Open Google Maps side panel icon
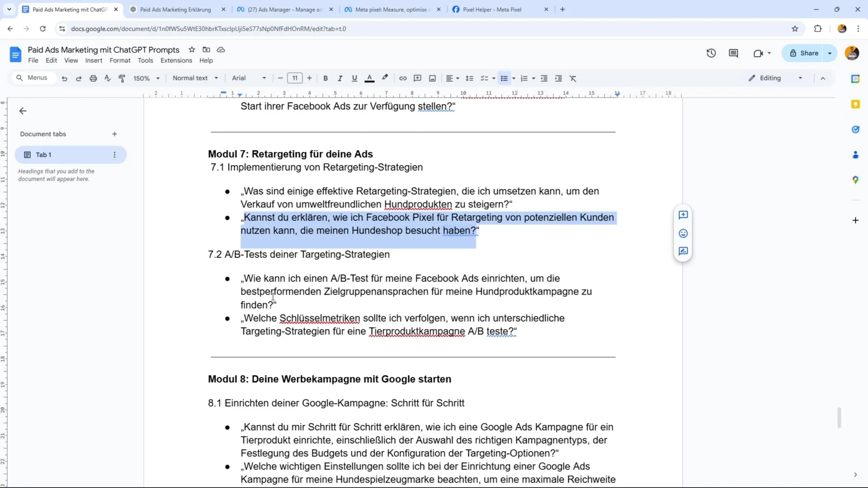This screenshot has height=488, width=868. tap(855, 180)
